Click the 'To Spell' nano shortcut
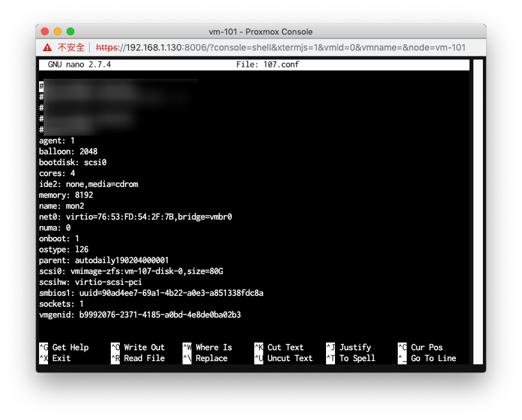 351,359
